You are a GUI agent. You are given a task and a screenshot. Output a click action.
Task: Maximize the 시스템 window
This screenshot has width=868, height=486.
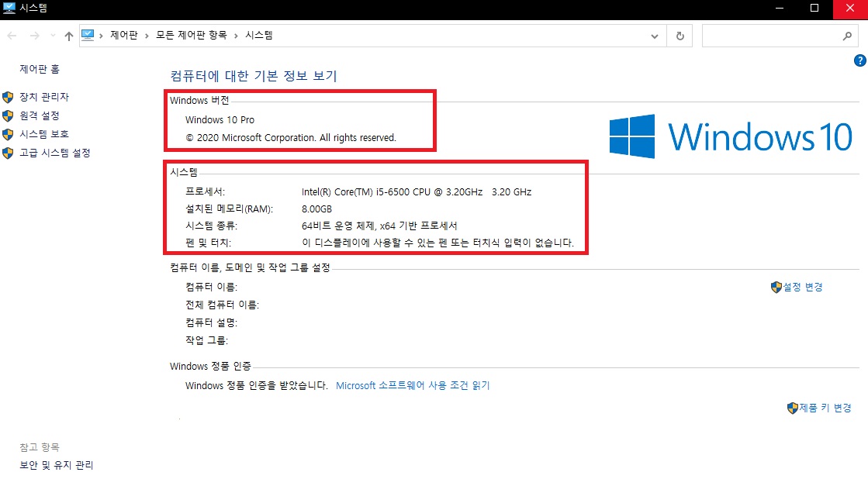coord(814,9)
